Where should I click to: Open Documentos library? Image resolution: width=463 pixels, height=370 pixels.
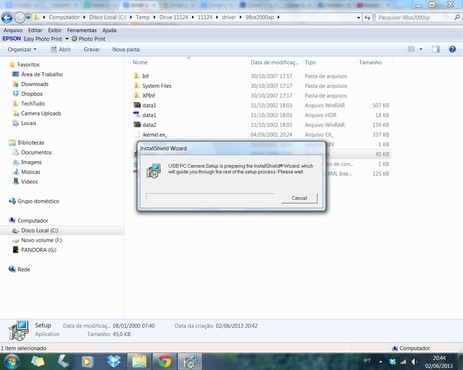[x=32, y=152]
